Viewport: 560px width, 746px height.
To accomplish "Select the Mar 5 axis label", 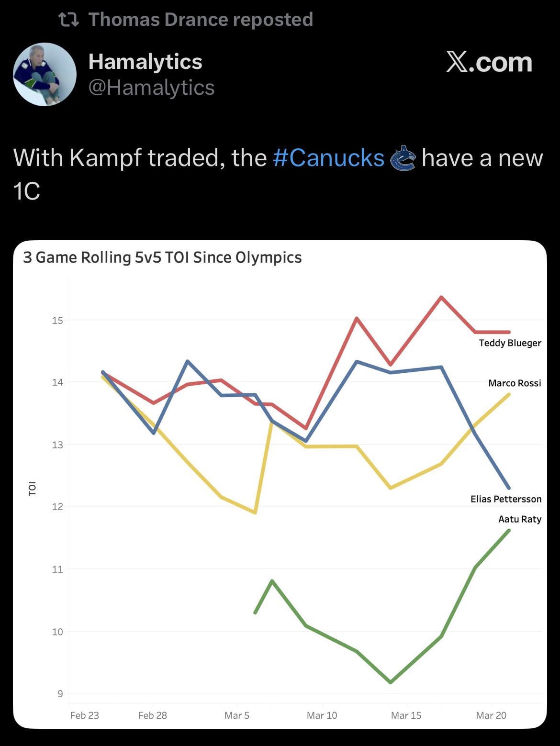I will (237, 715).
